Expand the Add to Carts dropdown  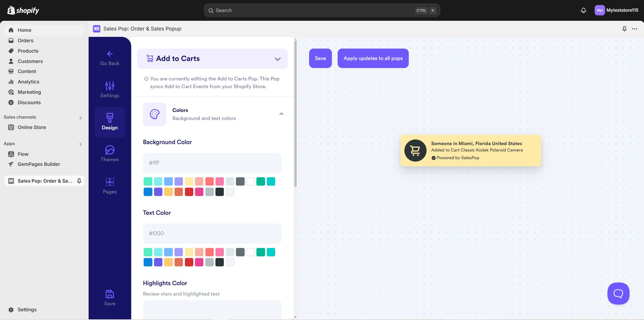[x=212, y=59]
